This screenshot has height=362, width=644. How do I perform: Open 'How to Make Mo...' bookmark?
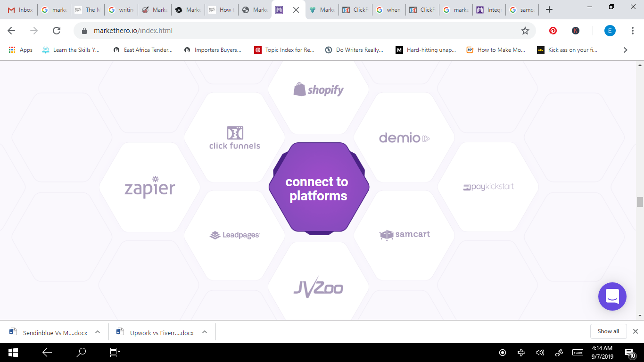pyautogui.click(x=496, y=49)
